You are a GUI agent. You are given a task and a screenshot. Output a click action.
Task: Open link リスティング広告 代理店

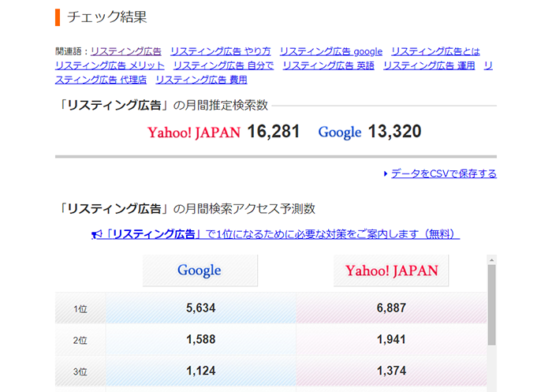click(x=101, y=80)
